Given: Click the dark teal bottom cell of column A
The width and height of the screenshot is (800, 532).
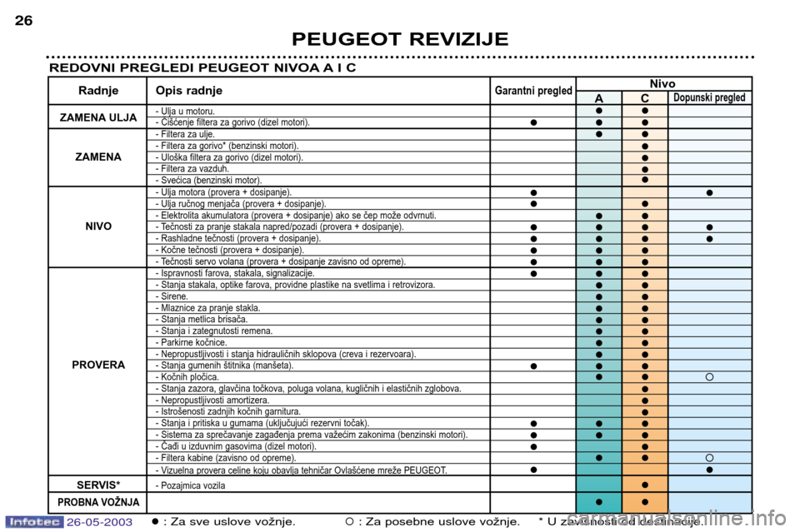Looking at the screenshot, I should pyautogui.click(x=598, y=484).
